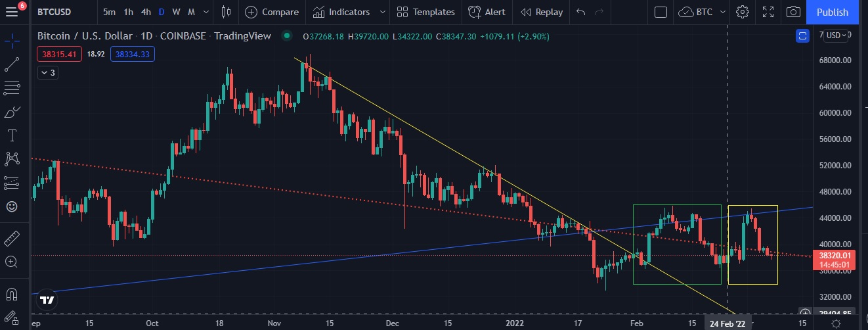Click the 18.92 spread value

[x=97, y=55]
